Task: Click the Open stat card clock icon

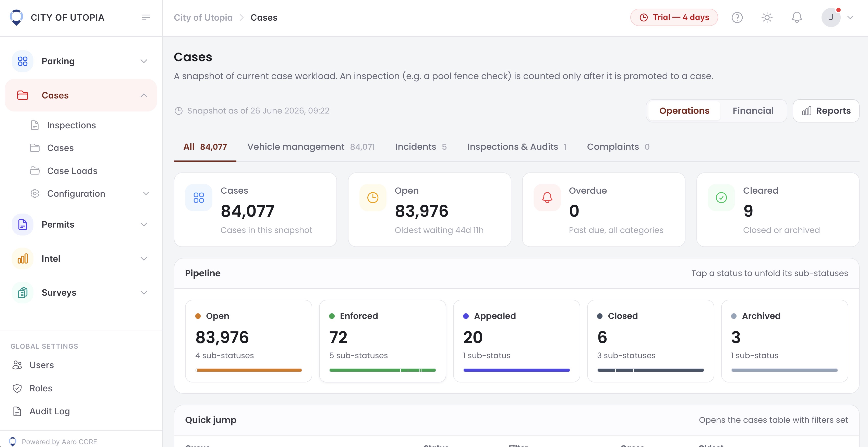Action: (x=373, y=198)
